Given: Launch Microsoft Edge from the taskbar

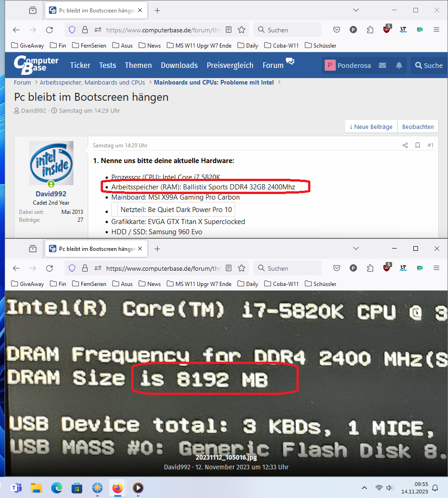Looking at the screenshot, I should (57, 488).
